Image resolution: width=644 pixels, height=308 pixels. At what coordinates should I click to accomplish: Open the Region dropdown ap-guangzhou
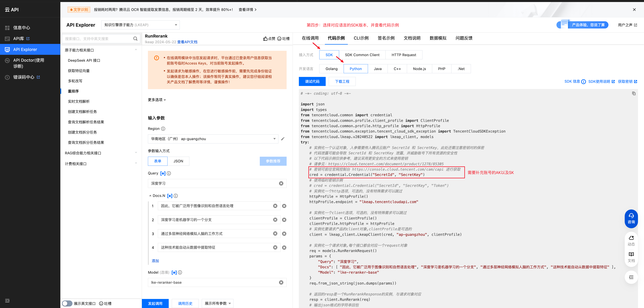click(x=213, y=139)
